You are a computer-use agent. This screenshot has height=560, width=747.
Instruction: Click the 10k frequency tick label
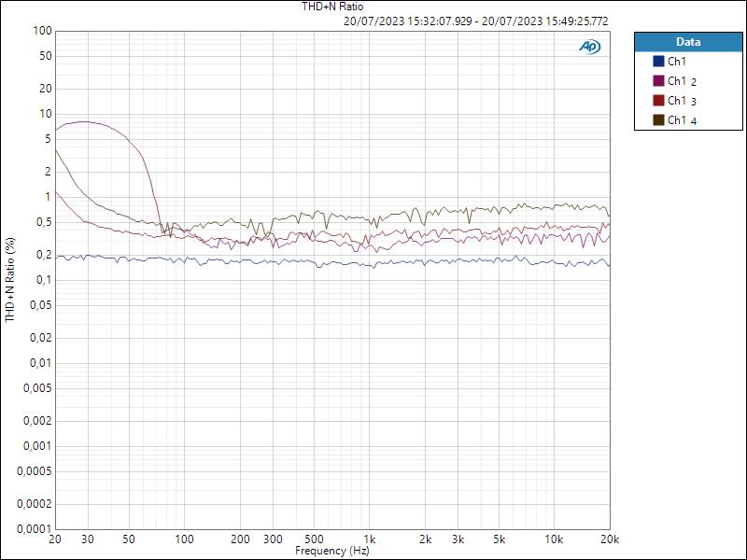click(554, 539)
